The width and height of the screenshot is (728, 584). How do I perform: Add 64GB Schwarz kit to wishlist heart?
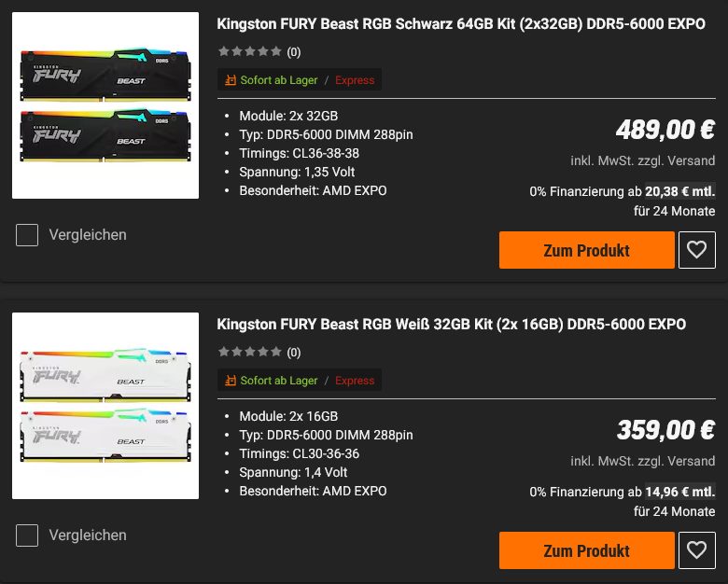(696, 250)
